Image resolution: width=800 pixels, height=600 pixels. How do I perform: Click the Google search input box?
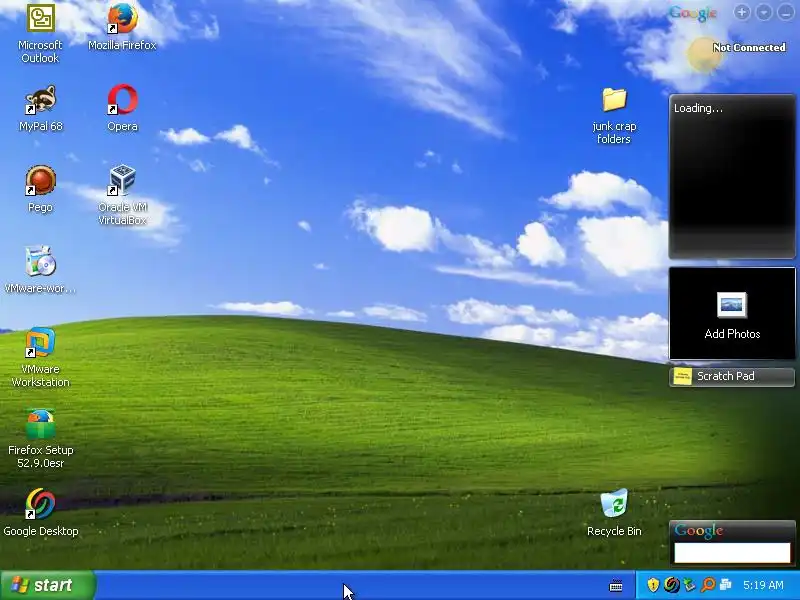(x=732, y=553)
